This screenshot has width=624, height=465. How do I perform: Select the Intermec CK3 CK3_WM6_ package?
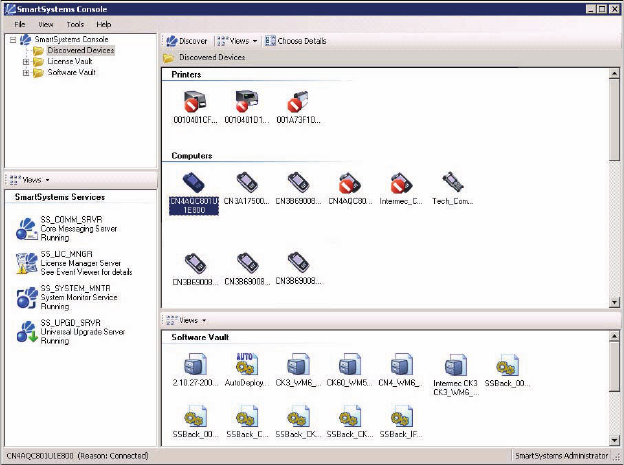point(456,365)
